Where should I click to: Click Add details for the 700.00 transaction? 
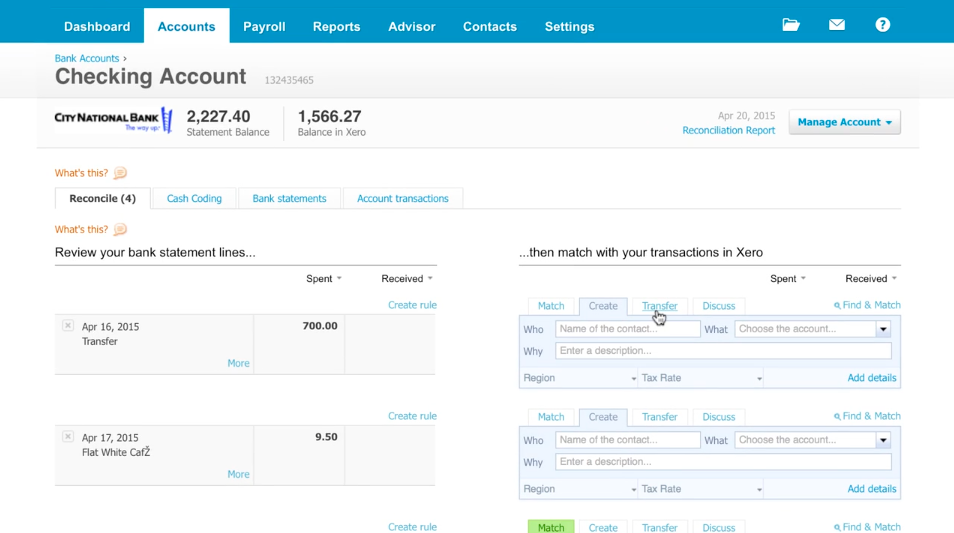tap(871, 378)
